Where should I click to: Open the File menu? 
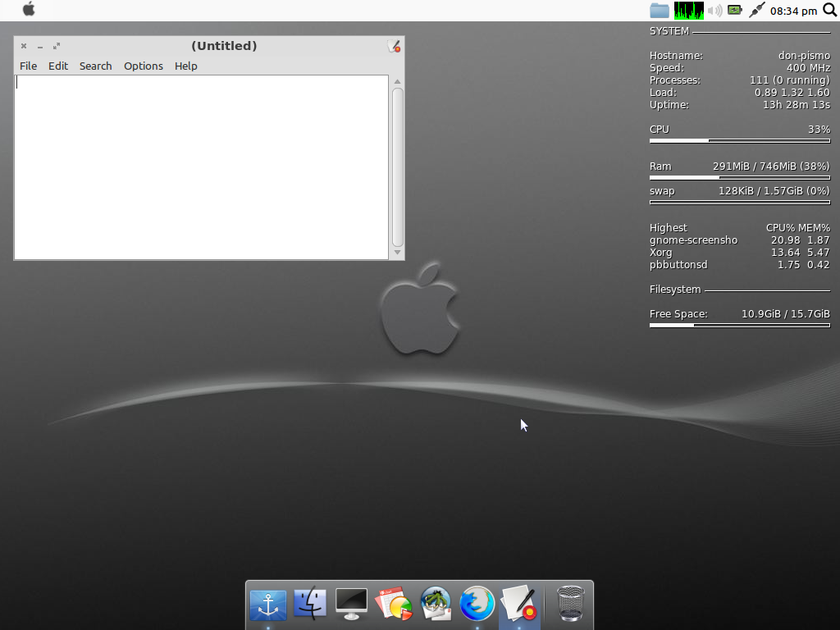tap(29, 66)
